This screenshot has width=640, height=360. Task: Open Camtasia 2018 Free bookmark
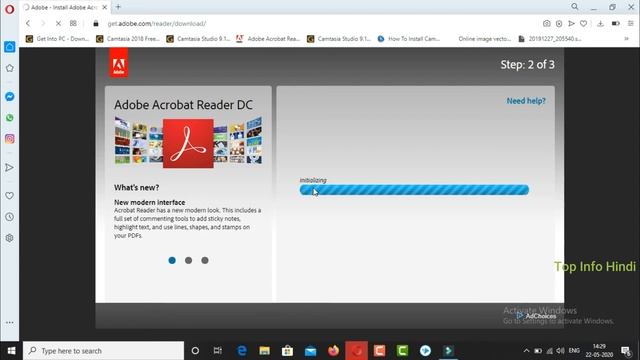click(128, 39)
